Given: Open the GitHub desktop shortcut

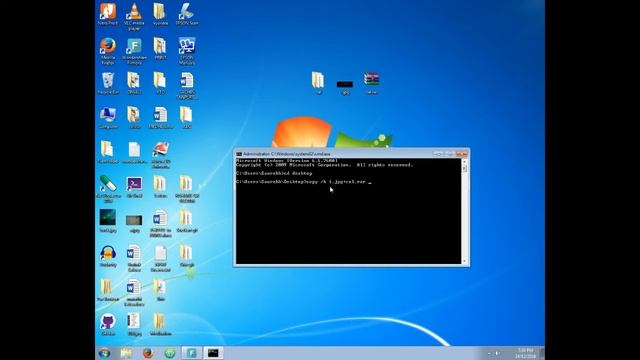Looking at the screenshot, I should 108,325.
